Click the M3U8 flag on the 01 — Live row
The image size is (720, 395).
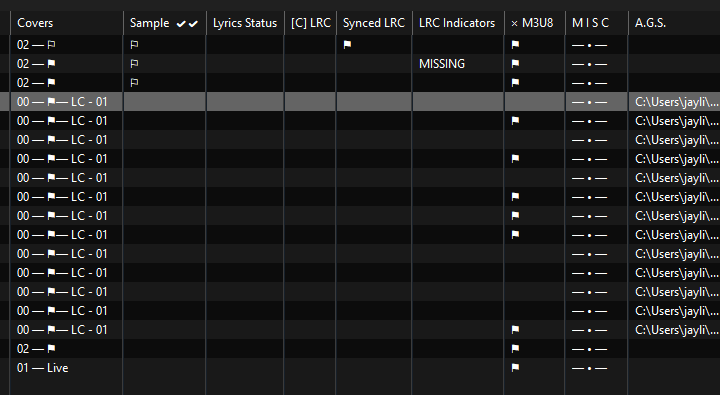[515, 367]
